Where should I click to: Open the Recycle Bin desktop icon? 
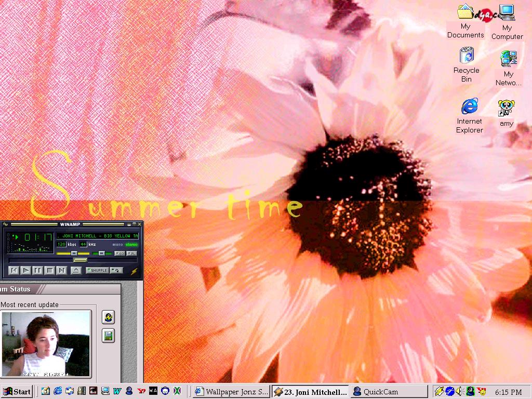point(467,56)
